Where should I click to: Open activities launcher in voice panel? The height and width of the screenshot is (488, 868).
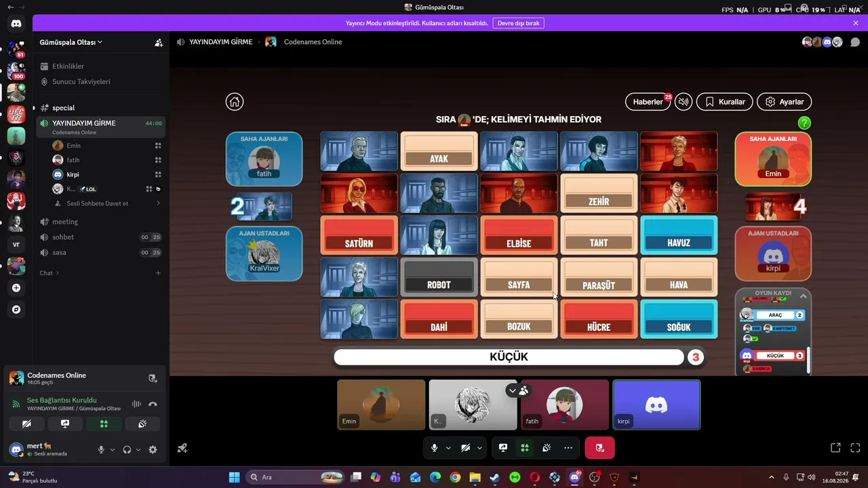click(x=104, y=424)
